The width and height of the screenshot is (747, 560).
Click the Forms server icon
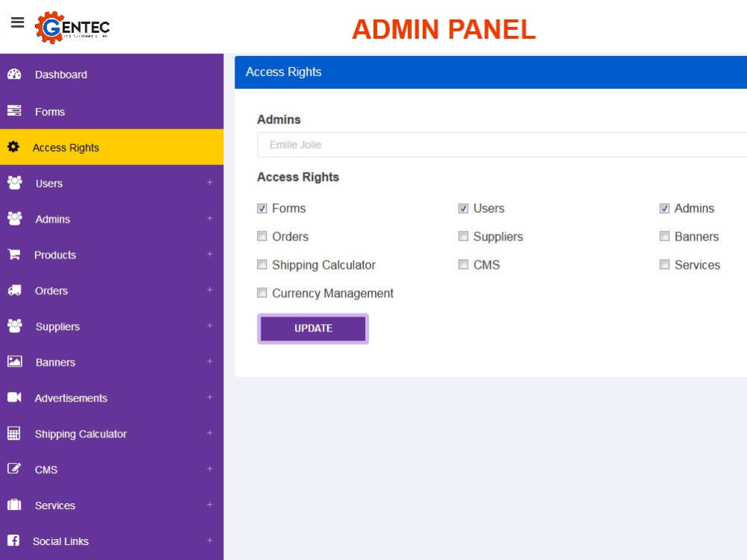14,111
